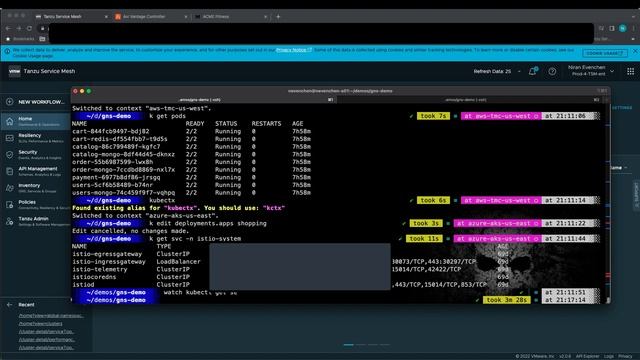The width and height of the screenshot is (640, 360).
Task: Open the notifications bell icon
Action: [533, 71]
